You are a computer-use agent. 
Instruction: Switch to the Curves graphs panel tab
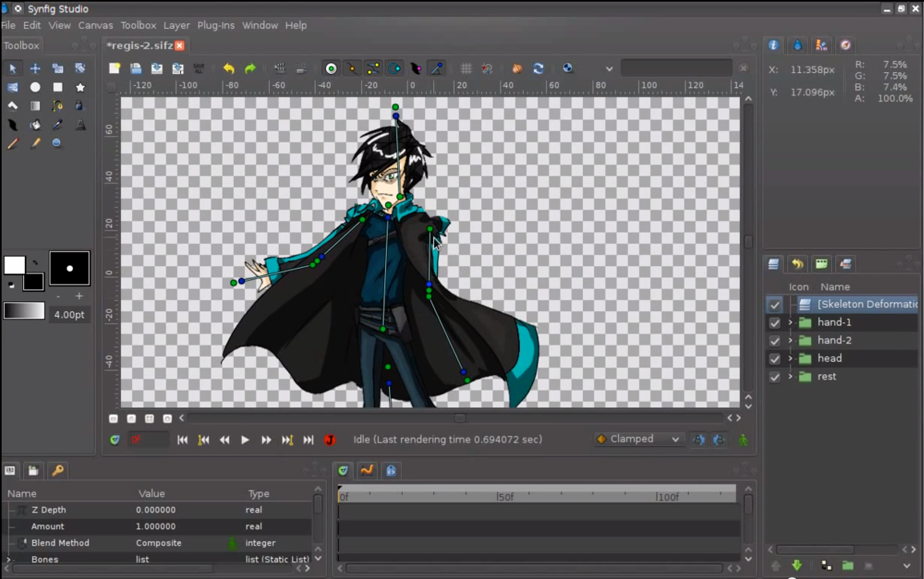[x=367, y=470]
